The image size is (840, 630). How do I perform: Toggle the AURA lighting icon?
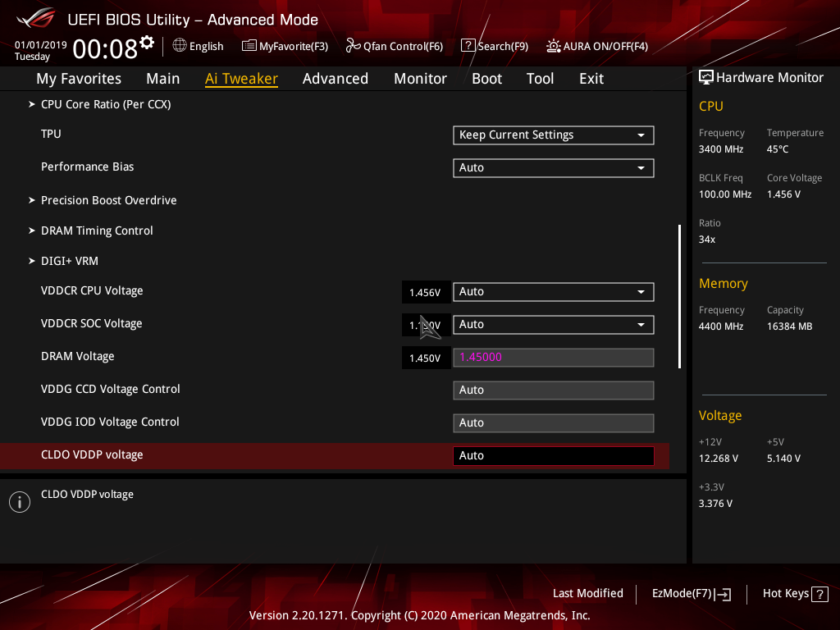(554, 46)
